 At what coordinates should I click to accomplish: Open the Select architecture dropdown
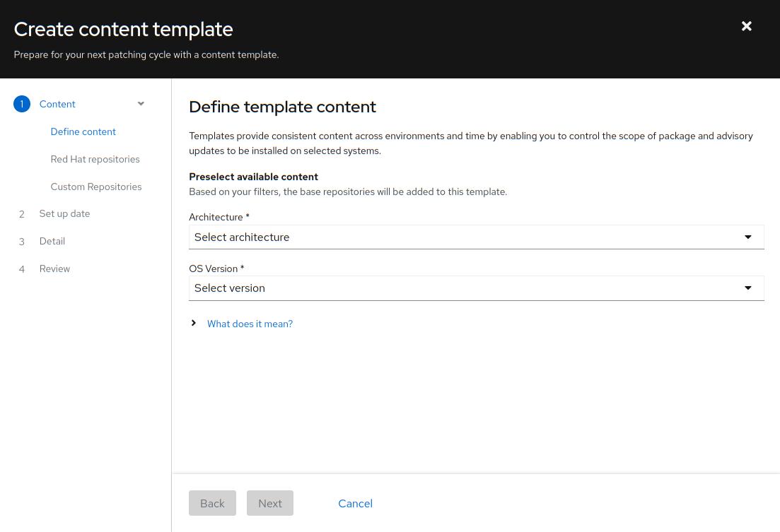(x=467, y=237)
